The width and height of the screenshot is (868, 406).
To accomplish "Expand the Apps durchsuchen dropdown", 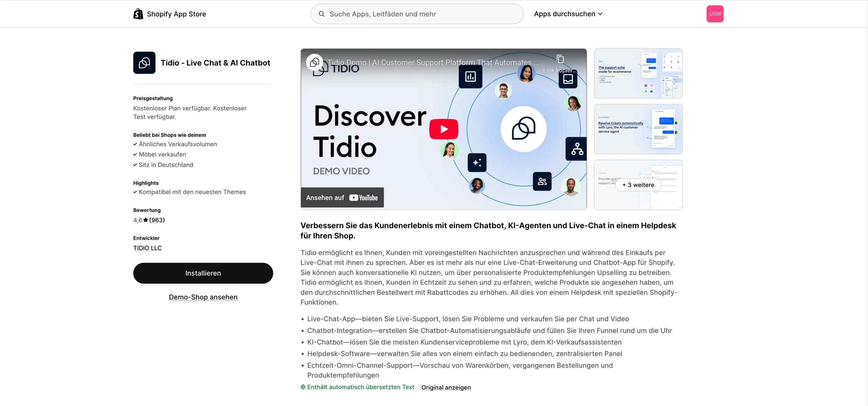I will [568, 14].
